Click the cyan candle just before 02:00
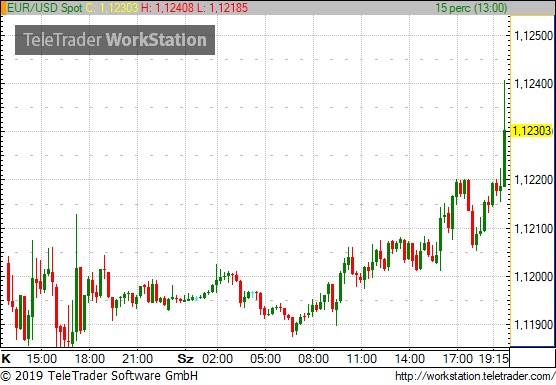Viewport: 556px width, 385px height. click(x=196, y=298)
